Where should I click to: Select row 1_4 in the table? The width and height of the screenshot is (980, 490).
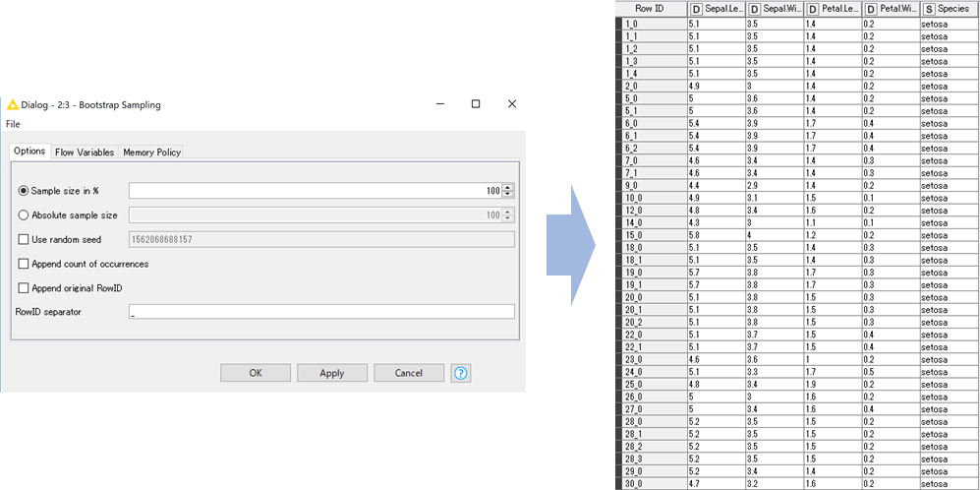click(797, 74)
